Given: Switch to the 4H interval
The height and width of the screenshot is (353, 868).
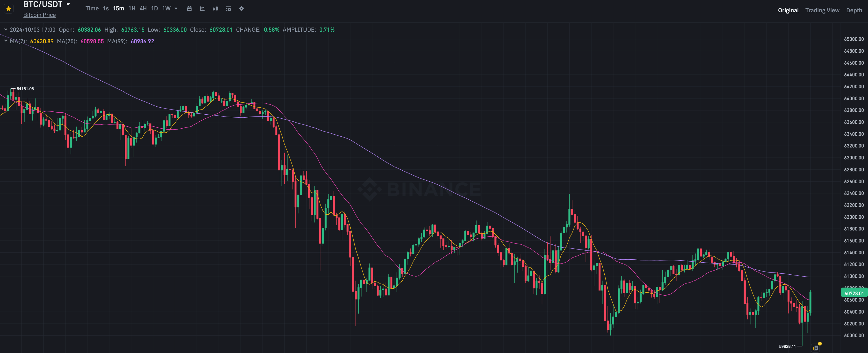Looking at the screenshot, I should (143, 8).
